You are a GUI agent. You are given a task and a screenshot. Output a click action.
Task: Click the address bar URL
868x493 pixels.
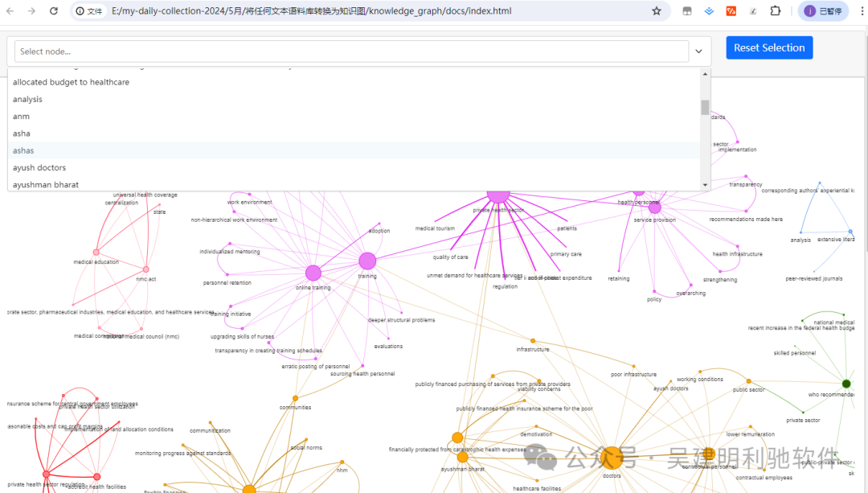point(312,11)
